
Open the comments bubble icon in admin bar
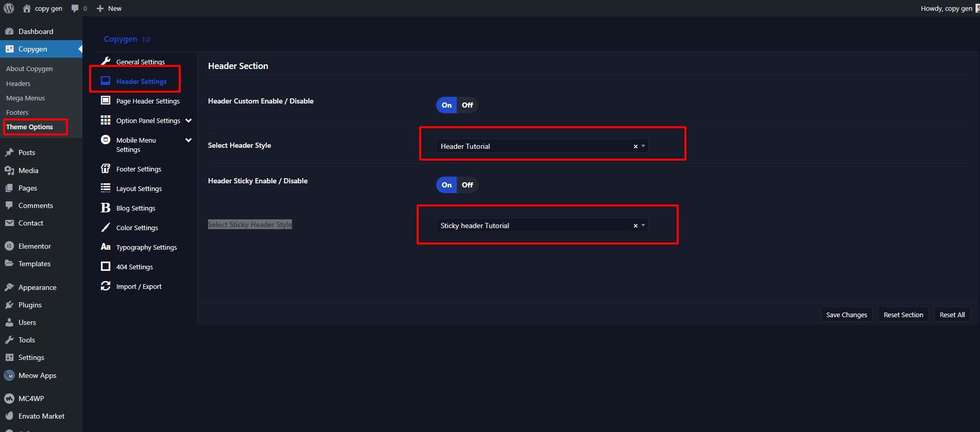pos(75,8)
